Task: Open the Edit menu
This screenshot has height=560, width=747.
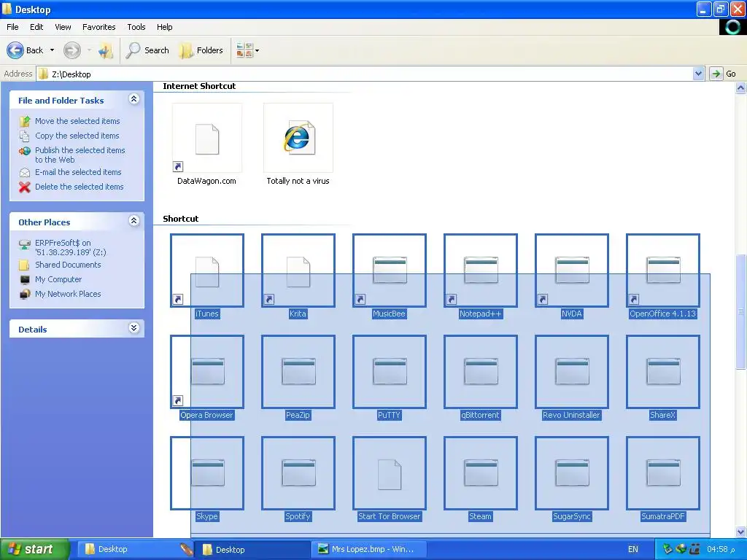Action: 36,27
